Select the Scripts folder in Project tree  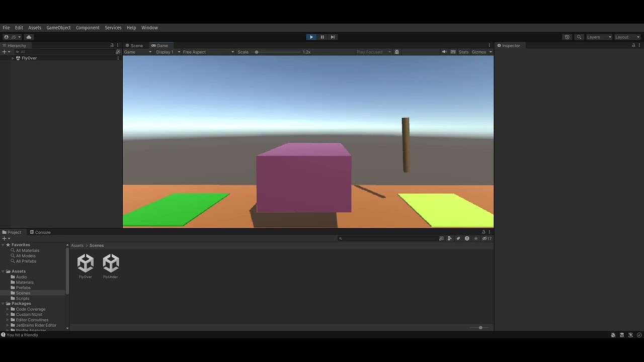coord(23,299)
